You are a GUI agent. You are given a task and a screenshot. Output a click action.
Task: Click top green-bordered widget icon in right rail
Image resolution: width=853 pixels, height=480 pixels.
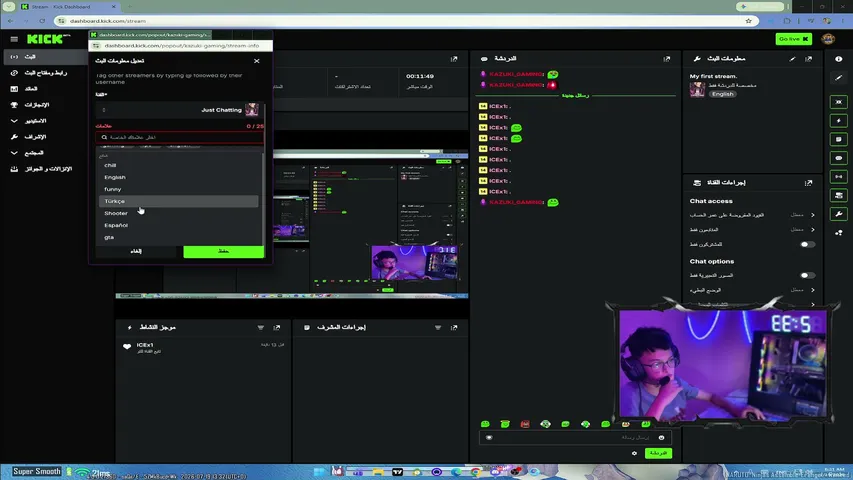(838, 102)
